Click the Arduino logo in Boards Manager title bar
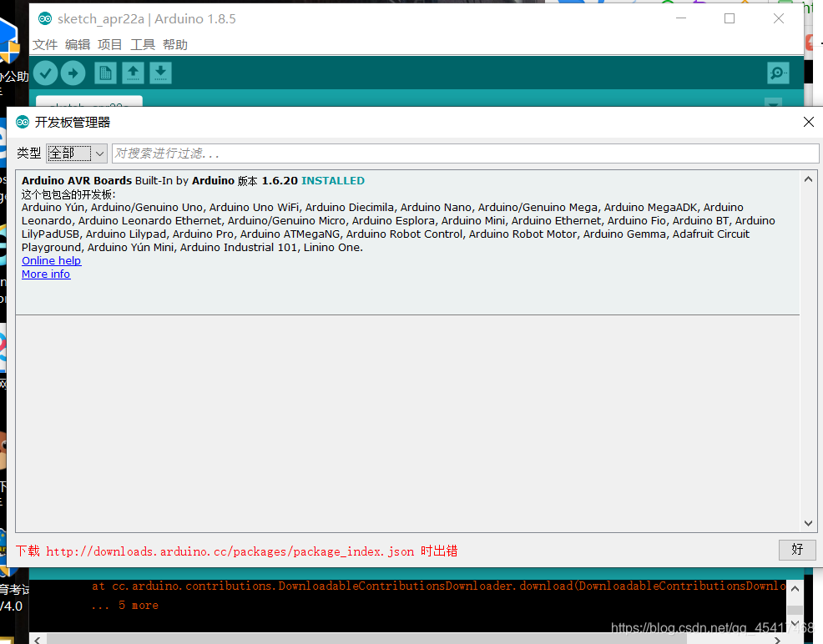823x644 pixels. (x=22, y=121)
